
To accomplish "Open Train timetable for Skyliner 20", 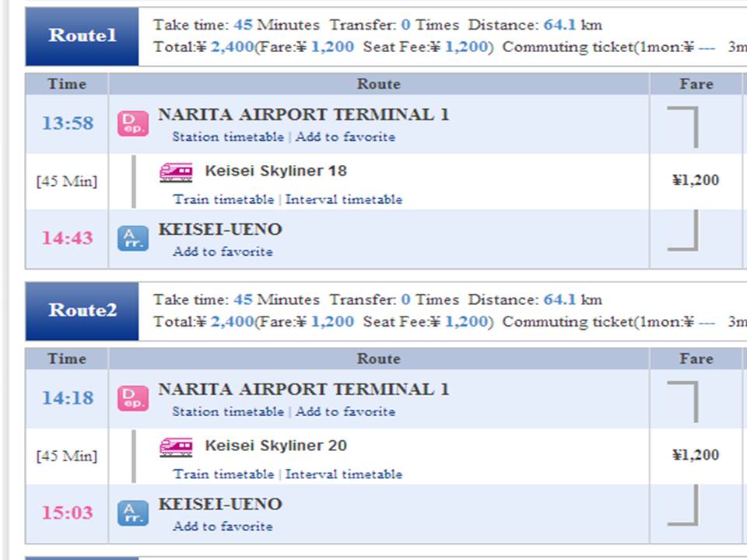I will [223, 474].
